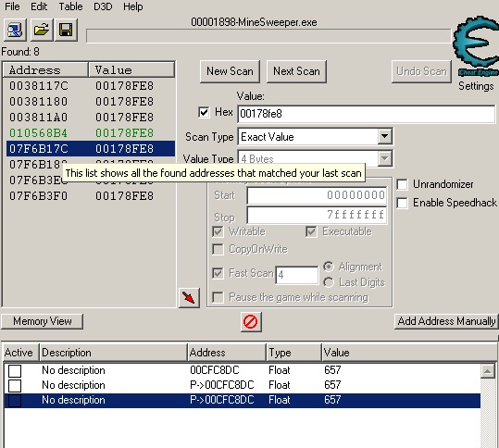The width and height of the screenshot is (499, 448).
Task: Click the red clear list icon
Action: [x=251, y=322]
